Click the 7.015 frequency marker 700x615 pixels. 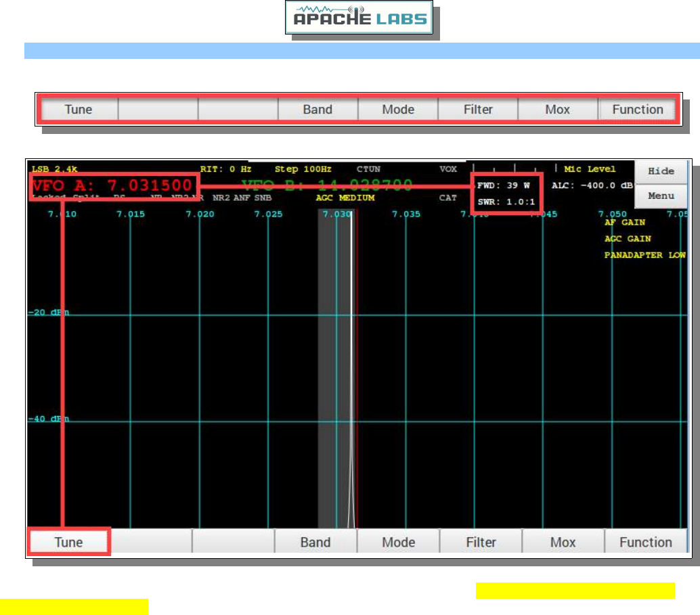(131, 214)
